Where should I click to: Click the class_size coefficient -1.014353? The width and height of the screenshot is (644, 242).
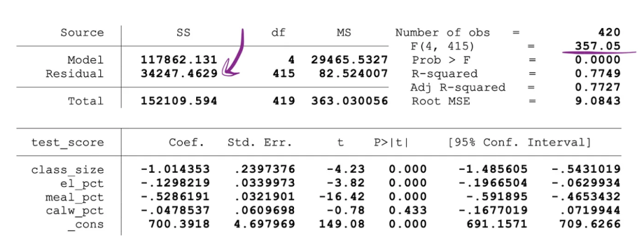pyautogui.click(x=175, y=169)
